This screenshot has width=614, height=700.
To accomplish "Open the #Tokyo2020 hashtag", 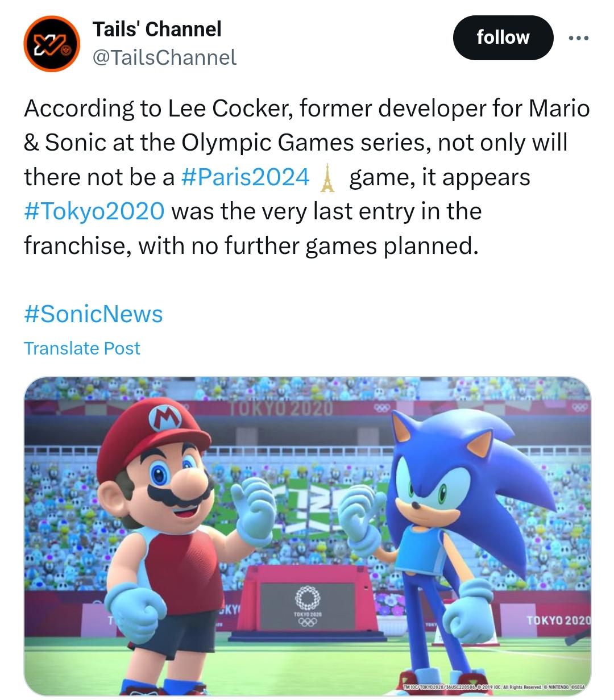I will tap(94, 211).
